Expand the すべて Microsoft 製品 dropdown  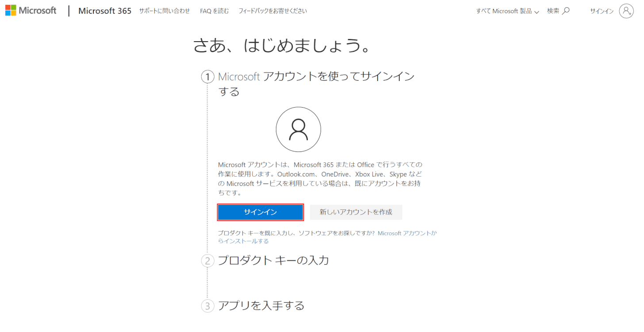click(x=507, y=11)
